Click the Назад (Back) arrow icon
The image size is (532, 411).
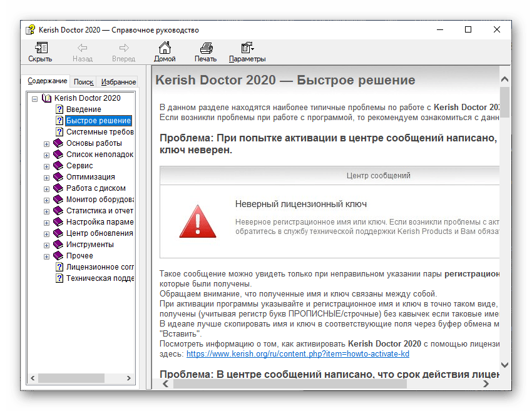pos(82,48)
